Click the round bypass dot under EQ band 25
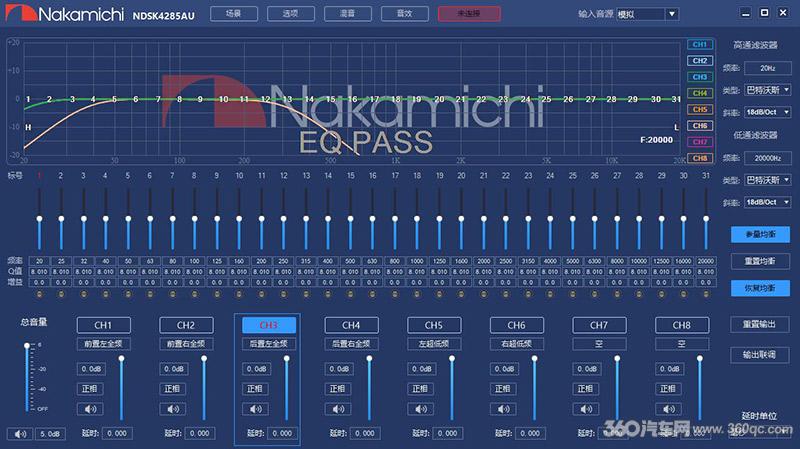This screenshot has width=800, height=449. coord(572,294)
